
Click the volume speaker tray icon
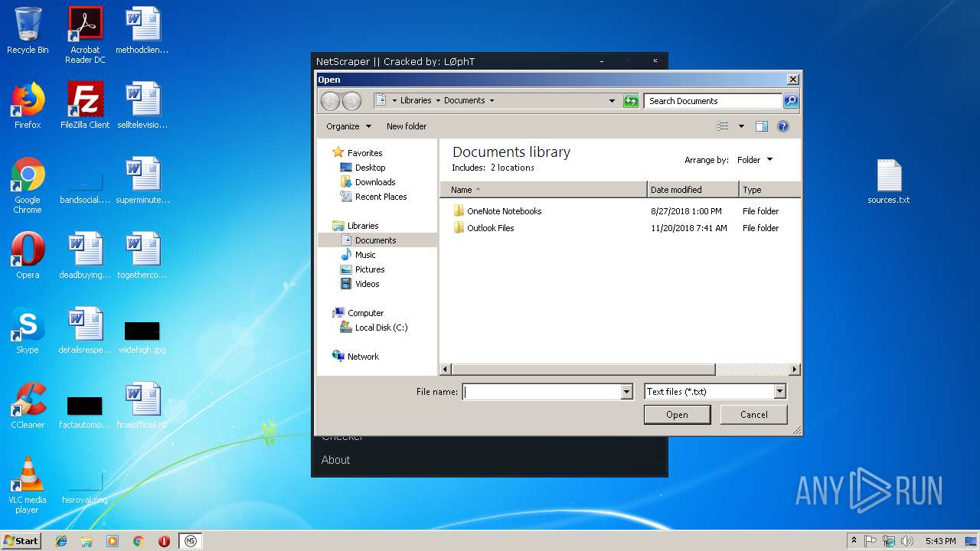click(907, 541)
